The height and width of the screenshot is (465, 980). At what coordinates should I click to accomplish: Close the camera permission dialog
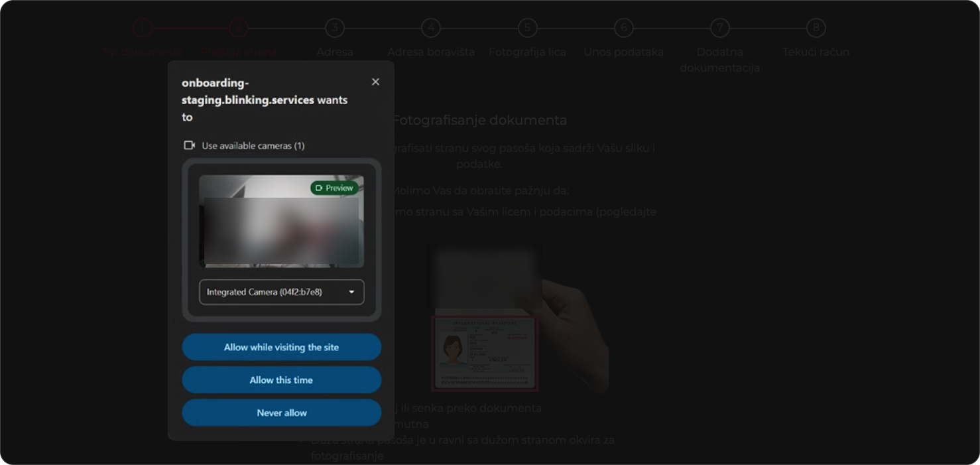click(375, 82)
